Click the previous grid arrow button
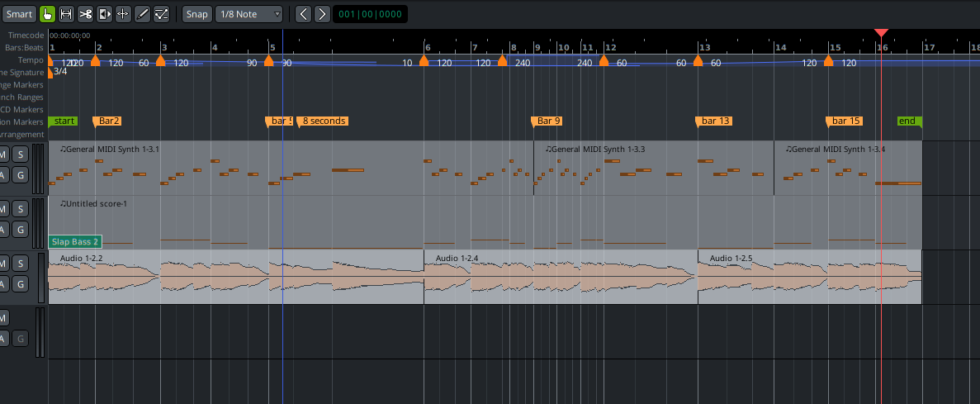 pyautogui.click(x=303, y=14)
